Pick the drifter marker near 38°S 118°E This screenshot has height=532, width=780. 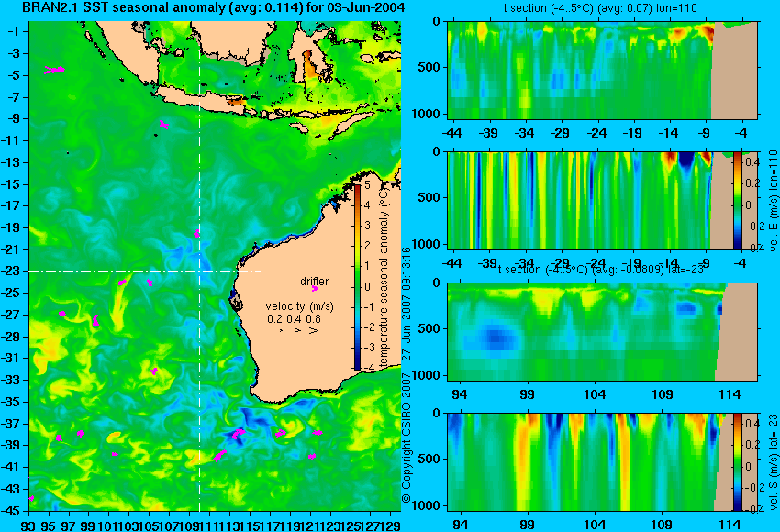pyautogui.click(x=281, y=433)
